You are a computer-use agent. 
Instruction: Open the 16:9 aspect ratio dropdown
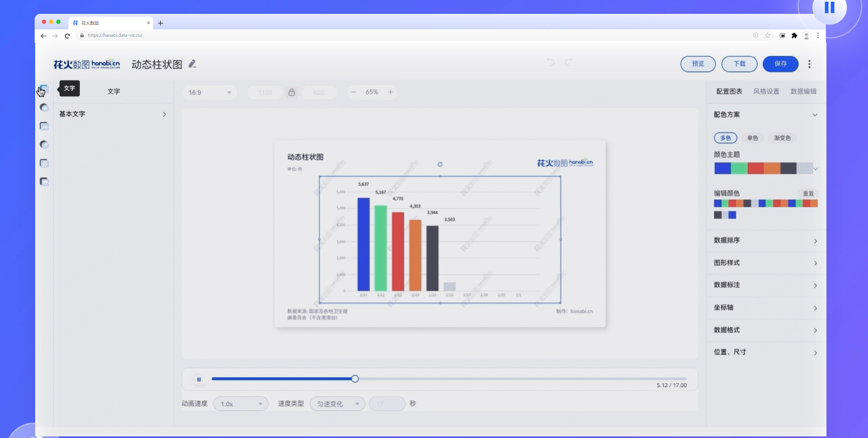tap(209, 92)
